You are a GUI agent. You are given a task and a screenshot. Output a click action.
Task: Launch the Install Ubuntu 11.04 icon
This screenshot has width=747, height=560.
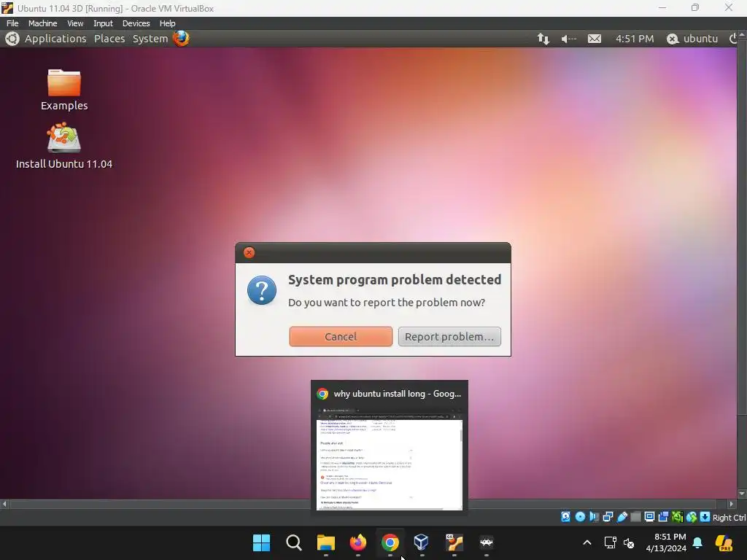pyautogui.click(x=64, y=146)
